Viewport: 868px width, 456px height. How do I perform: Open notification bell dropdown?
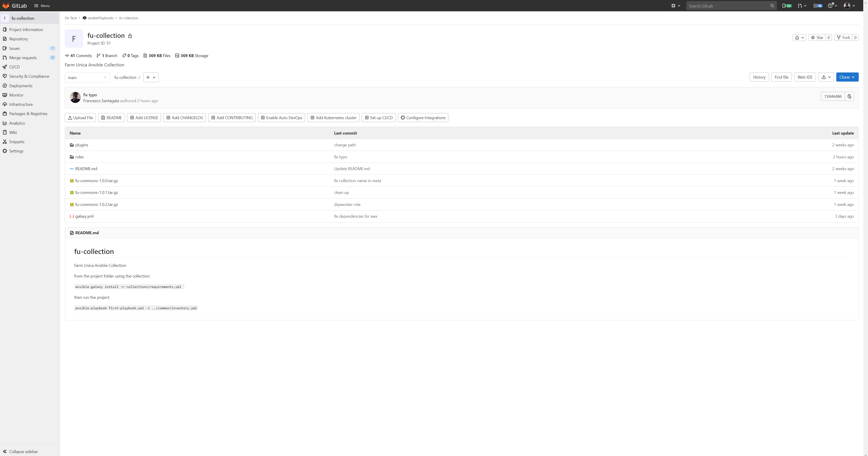pos(799,37)
